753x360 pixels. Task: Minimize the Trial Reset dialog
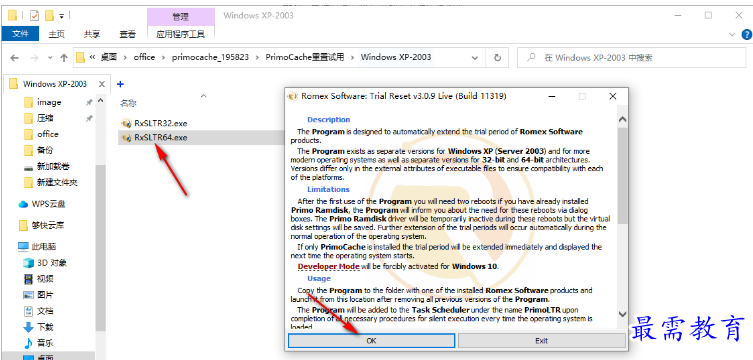tap(552, 96)
